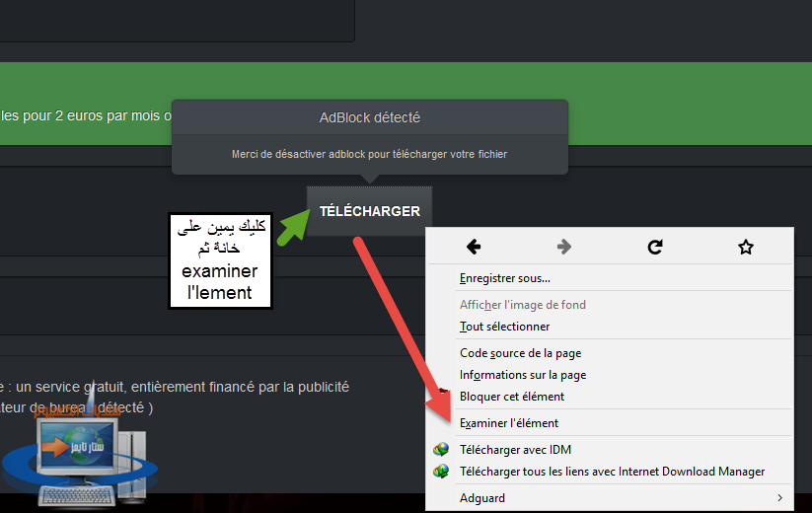The image size is (812, 513).
Task: Click the green banner text about 2 euros
Action: 86,115
